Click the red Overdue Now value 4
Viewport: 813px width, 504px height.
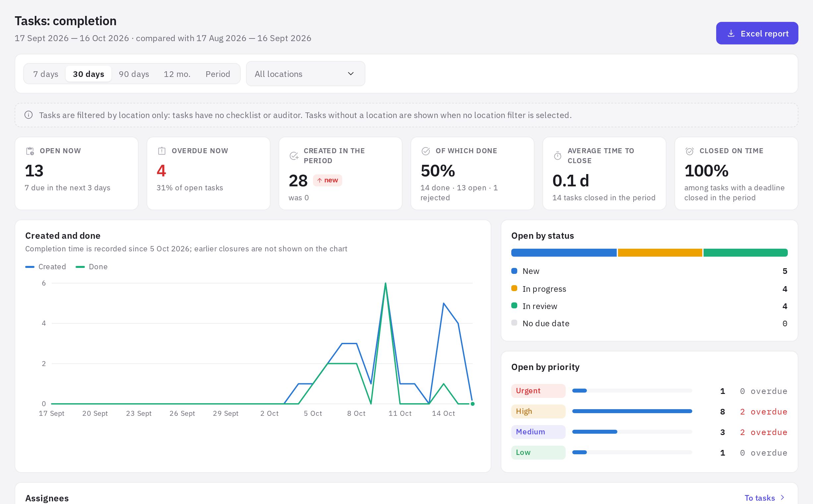[x=161, y=171]
